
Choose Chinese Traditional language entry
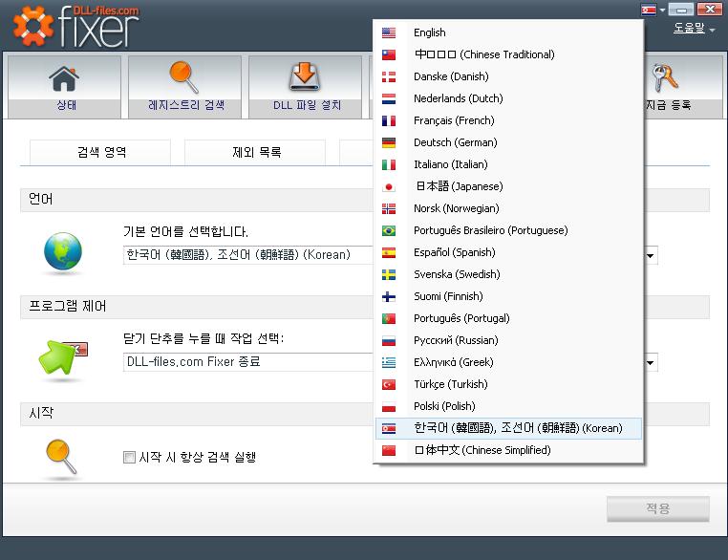508,54
